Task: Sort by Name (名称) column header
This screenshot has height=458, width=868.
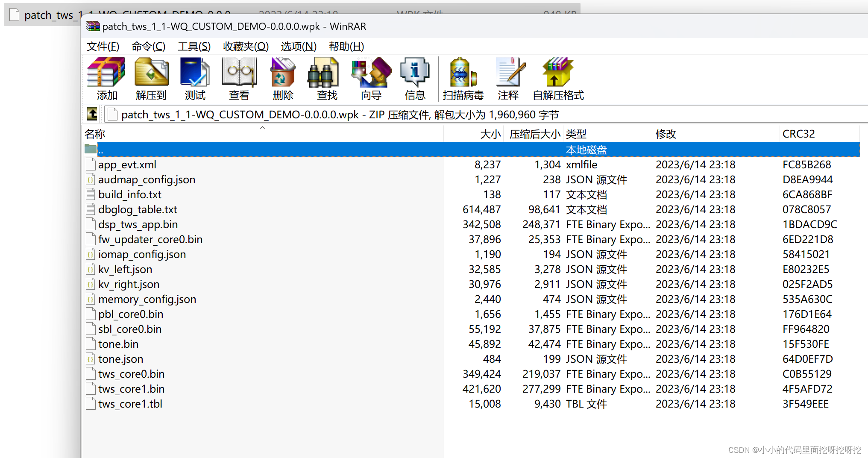Action: [x=262, y=134]
